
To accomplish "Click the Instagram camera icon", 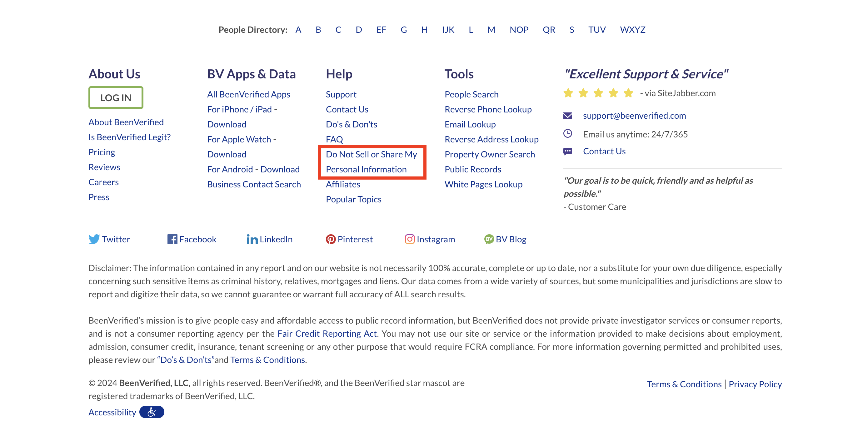I will pos(409,239).
